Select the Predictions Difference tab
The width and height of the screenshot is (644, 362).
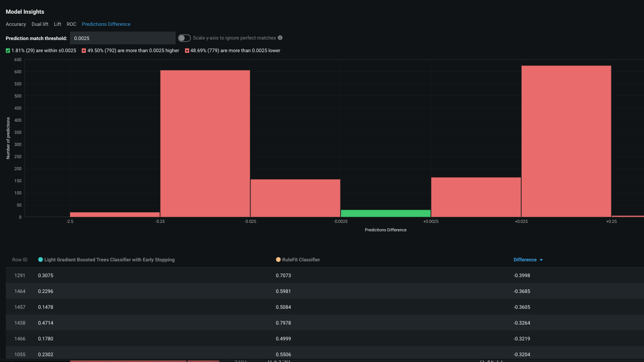[106, 24]
